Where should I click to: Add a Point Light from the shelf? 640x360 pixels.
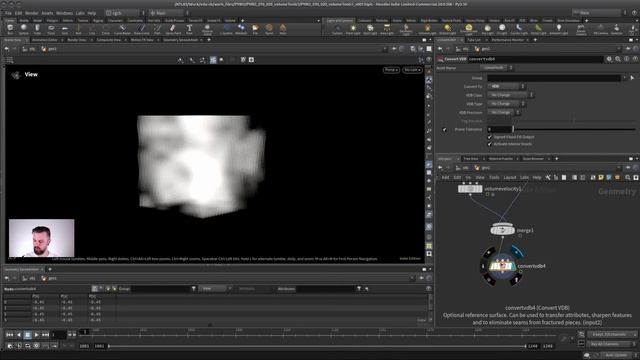point(353,29)
